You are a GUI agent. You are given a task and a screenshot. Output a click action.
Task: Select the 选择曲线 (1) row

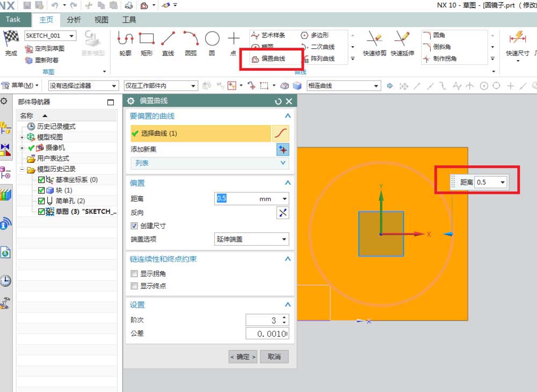click(201, 133)
